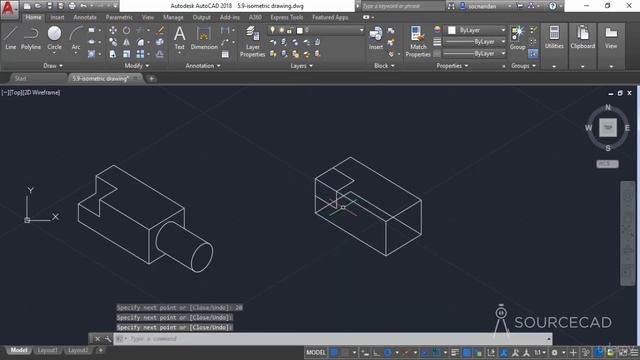Open the linetype ByLayer dropdown

coord(475,53)
